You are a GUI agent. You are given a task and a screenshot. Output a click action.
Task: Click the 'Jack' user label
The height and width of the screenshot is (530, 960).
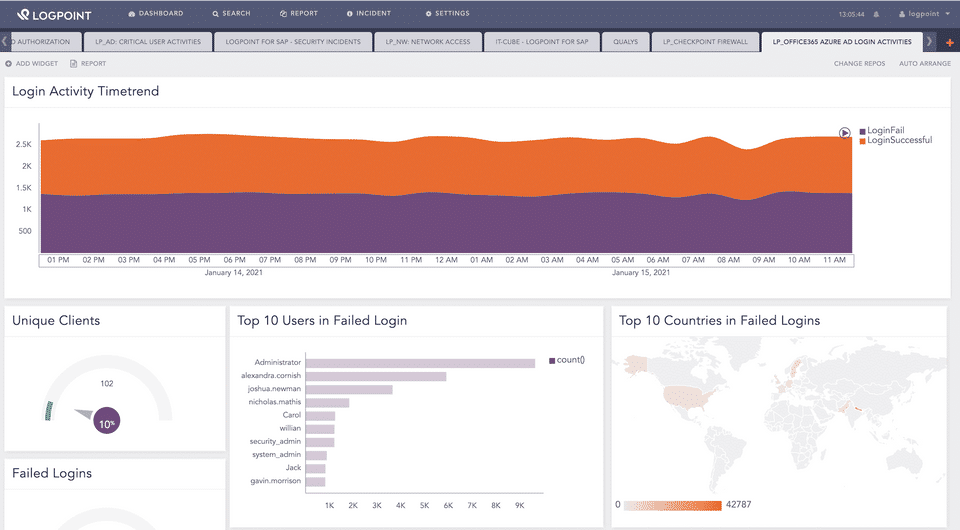click(x=293, y=468)
